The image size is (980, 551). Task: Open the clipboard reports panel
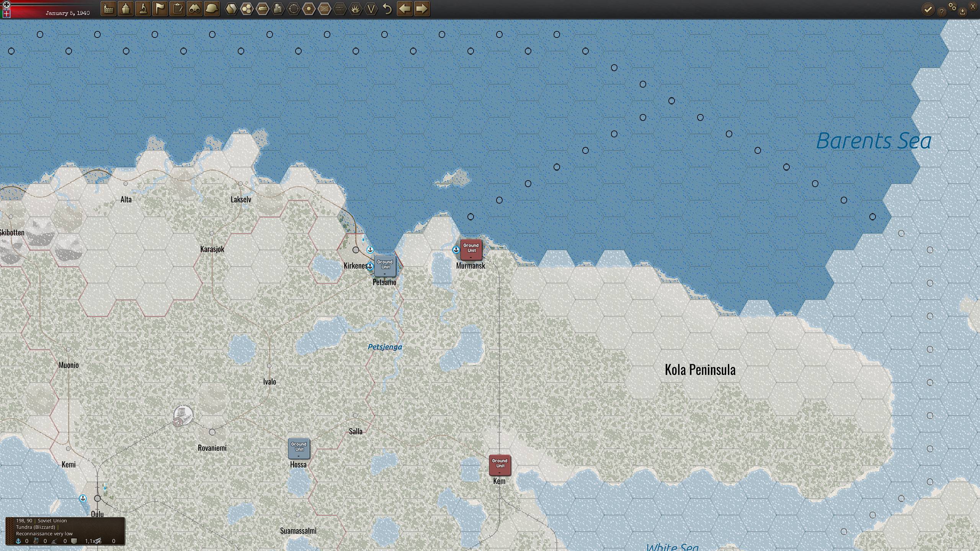(177, 9)
